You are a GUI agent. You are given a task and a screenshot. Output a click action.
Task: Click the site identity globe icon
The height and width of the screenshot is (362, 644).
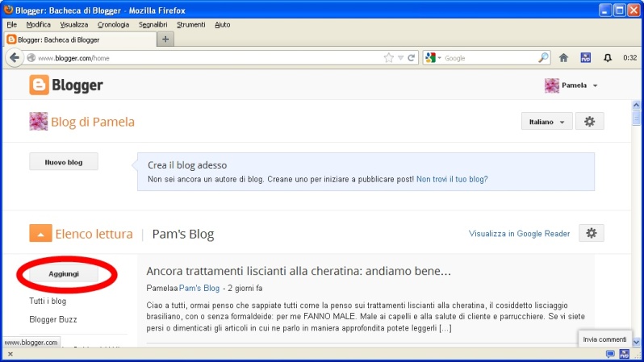tap(31, 58)
